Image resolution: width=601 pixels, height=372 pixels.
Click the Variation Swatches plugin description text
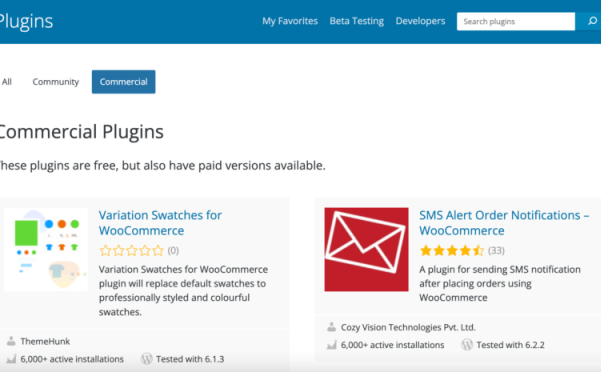pyautogui.click(x=183, y=290)
